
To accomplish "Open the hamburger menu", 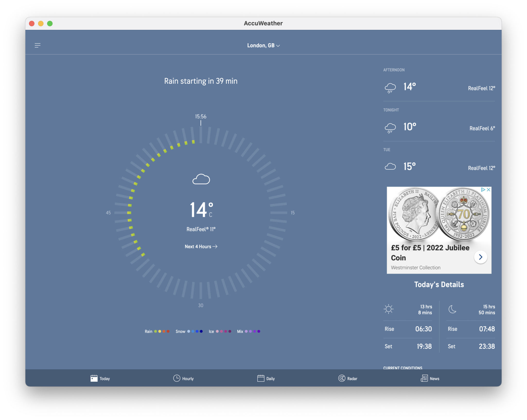I will point(38,45).
